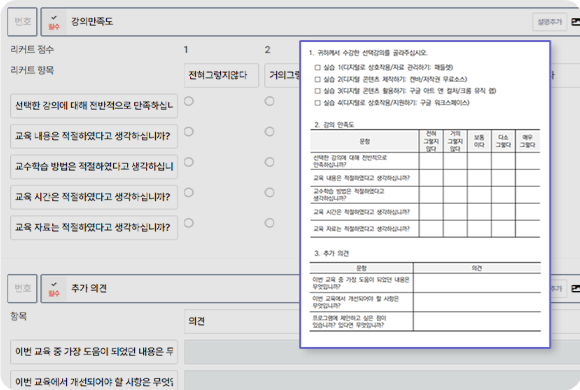
Task: Click the 번호 button beside 추가 의견
Action: (x=22, y=288)
